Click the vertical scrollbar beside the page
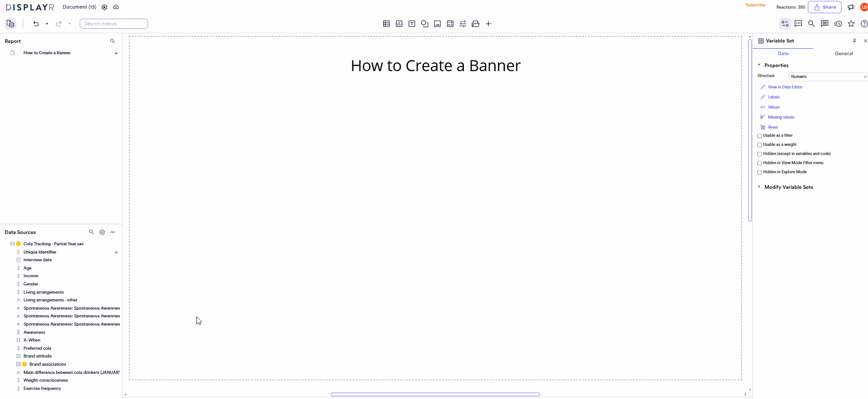The height and width of the screenshot is (399, 868). click(x=750, y=130)
